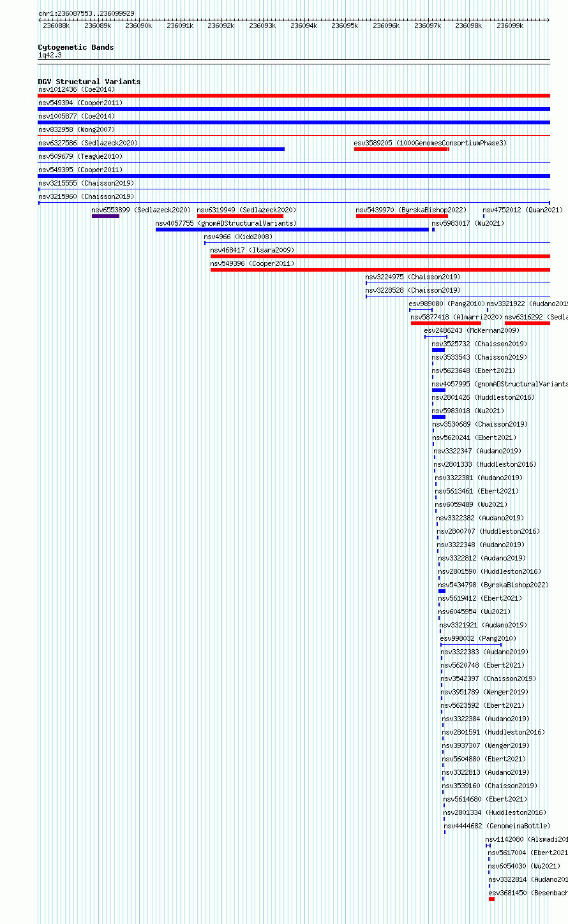Select the esv998032 (Pang2010) label
568x924 pixels.
pos(479,638)
